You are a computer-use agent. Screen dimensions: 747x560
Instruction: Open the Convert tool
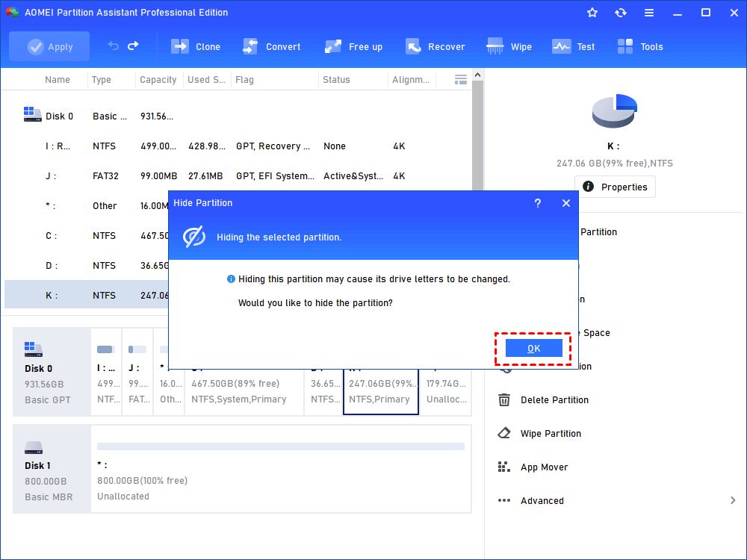272,46
